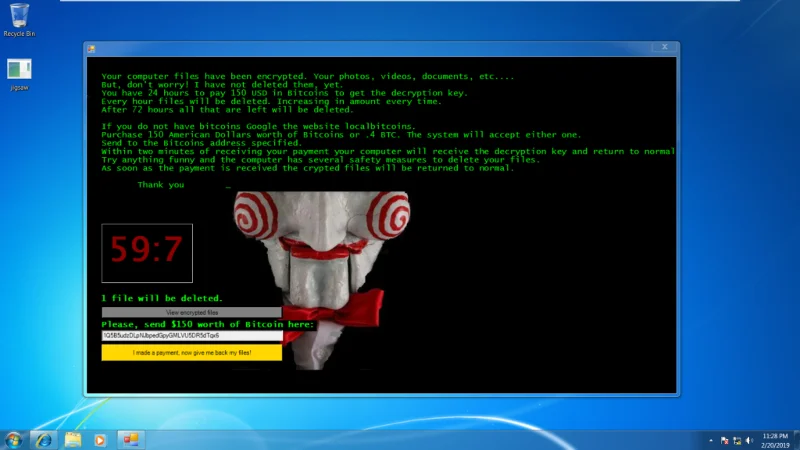Click the ransomware window title icon
The image size is (800, 450).
[x=91, y=49]
